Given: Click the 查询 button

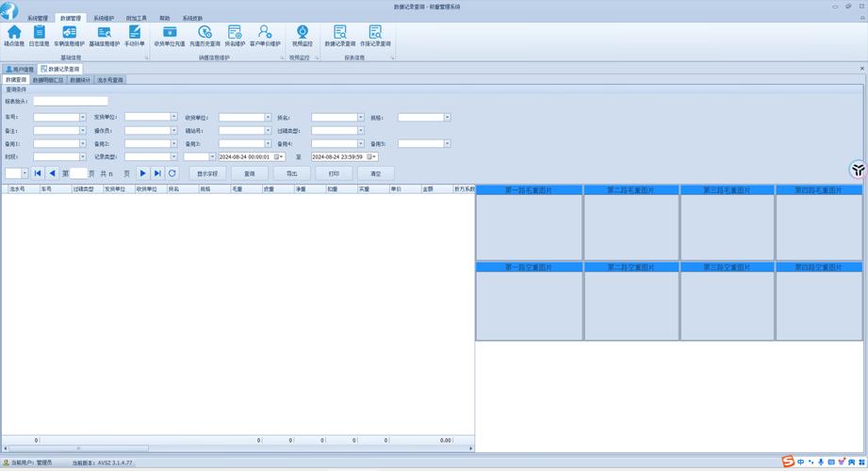Looking at the screenshot, I should click(x=250, y=173).
